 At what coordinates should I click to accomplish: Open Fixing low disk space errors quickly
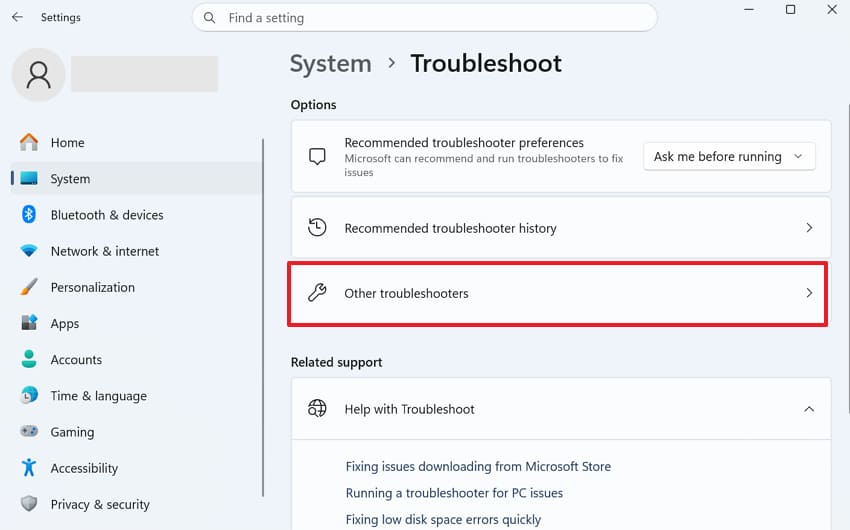[x=443, y=519]
